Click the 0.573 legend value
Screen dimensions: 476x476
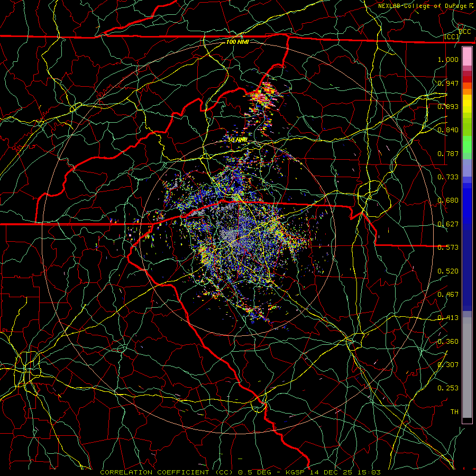click(448, 247)
